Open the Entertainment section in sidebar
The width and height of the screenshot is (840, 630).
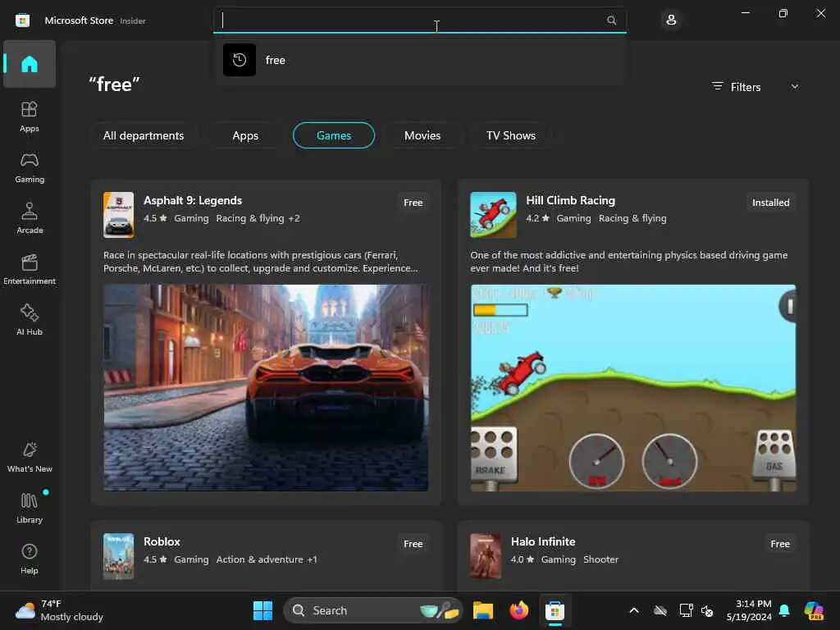coord(30,269)
